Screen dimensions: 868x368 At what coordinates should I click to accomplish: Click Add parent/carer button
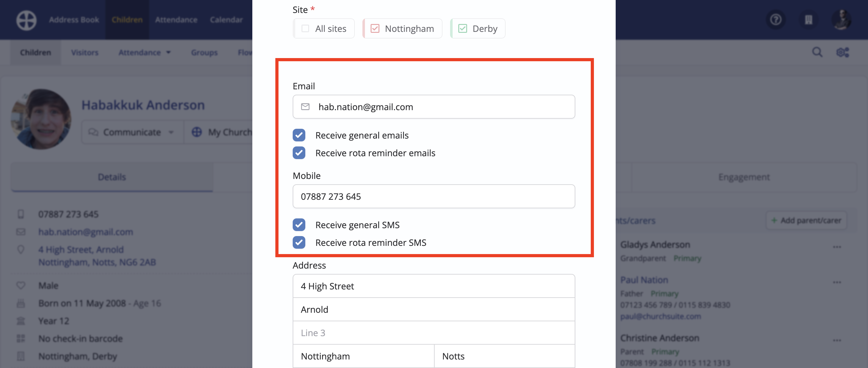806,221
